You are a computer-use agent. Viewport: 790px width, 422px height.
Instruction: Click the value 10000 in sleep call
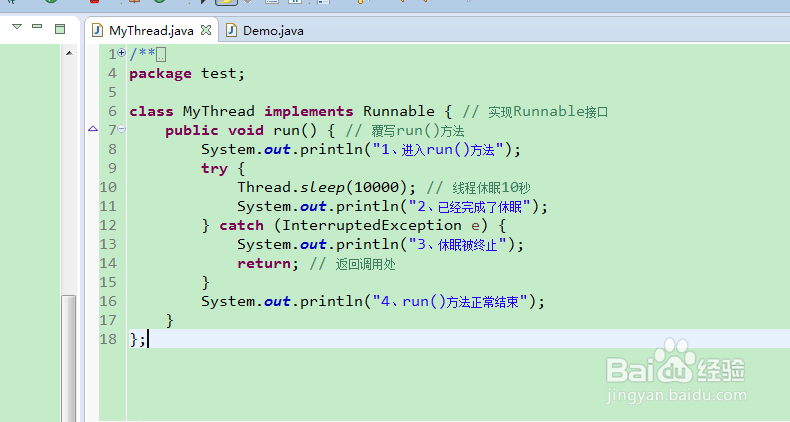point(377,187)
